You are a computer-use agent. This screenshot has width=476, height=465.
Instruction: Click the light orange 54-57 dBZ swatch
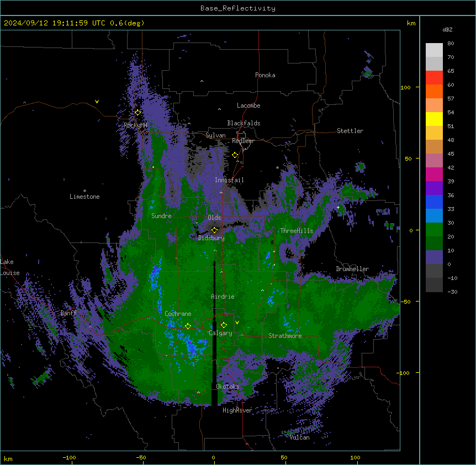click(x=434, y=105)
